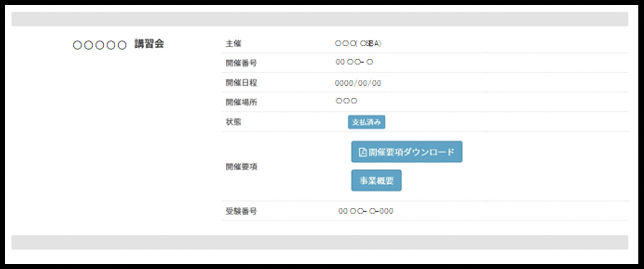Click the 開催番号 row label
The height and width of the screenshot is (269, 644).
click(241, 63)
